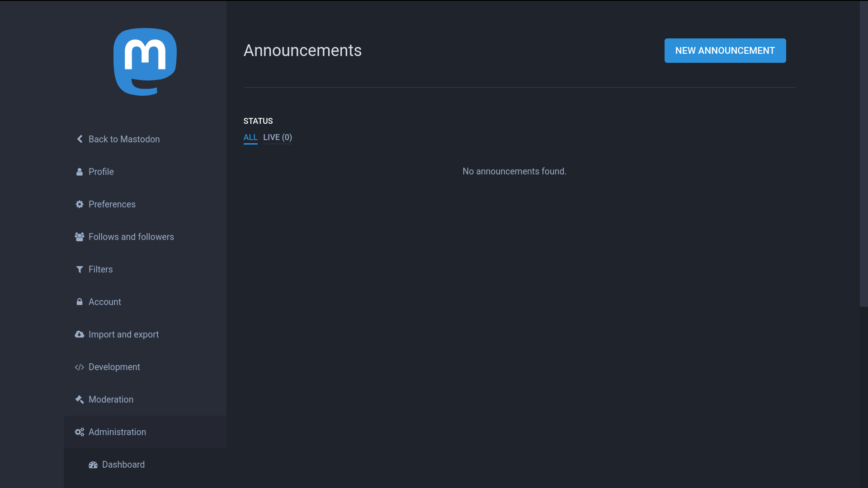This screenshot has height=488, width=868.
Task: Go Back to Mastodon link
Action: pos(124,139)
